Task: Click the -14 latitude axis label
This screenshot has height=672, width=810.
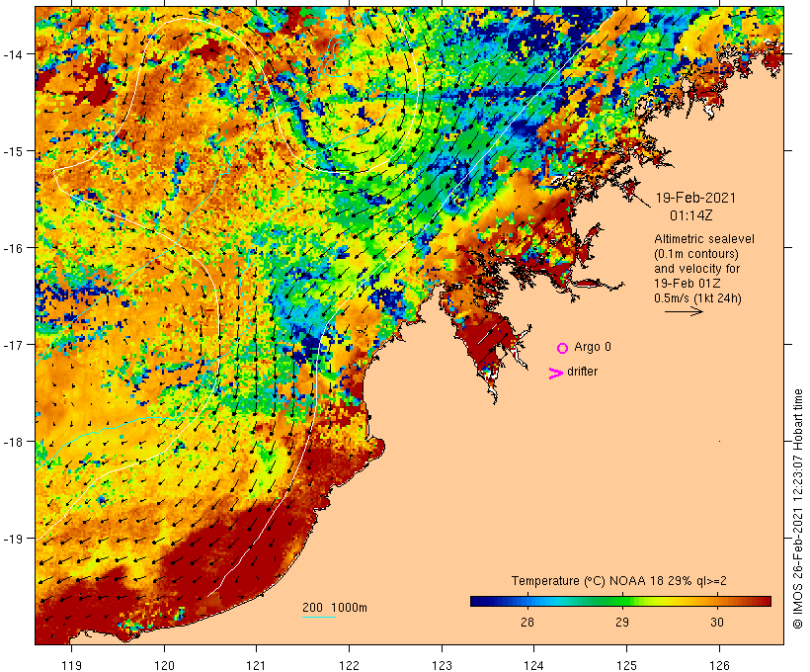Action: click(x=12, y=53)
